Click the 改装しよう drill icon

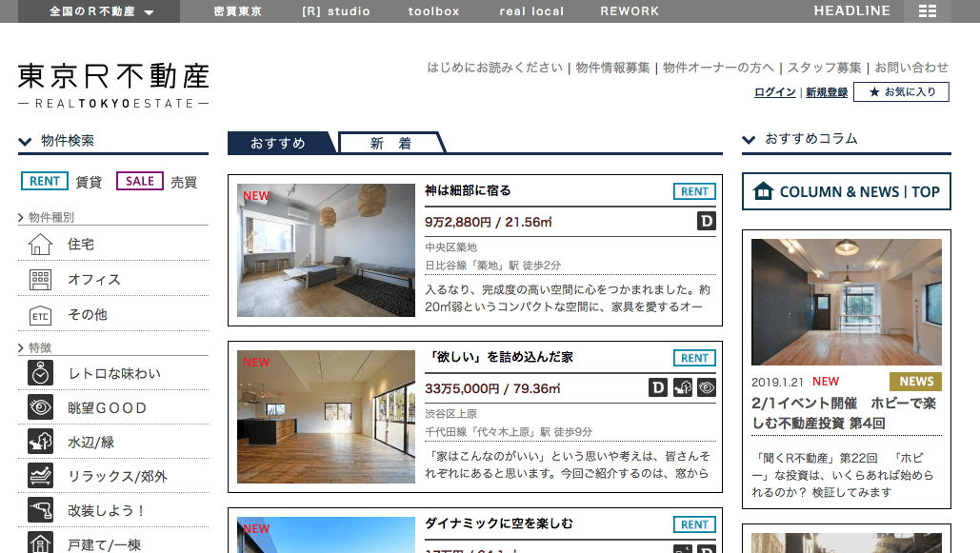point(40,510)
